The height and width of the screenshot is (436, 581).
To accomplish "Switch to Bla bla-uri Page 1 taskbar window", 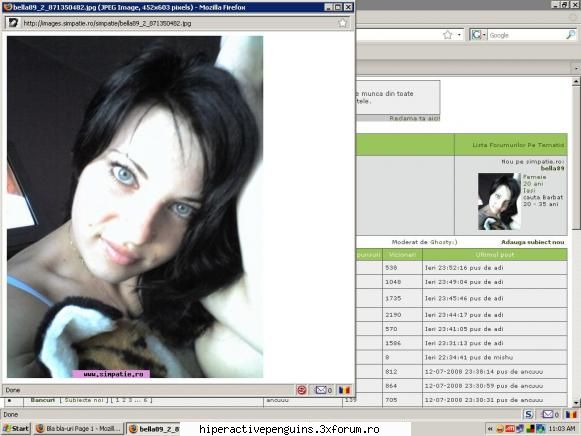I will click(79, 429).
